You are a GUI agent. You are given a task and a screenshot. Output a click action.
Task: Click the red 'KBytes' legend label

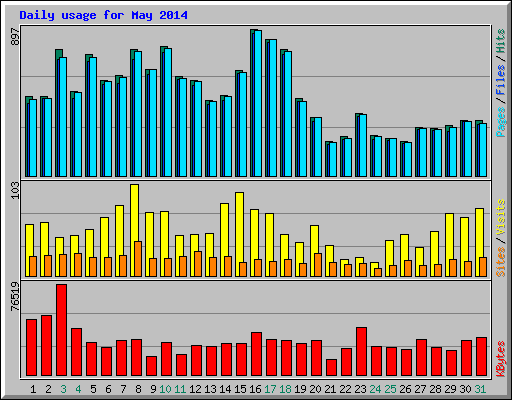pyautogui.click(x=500, y=359)
